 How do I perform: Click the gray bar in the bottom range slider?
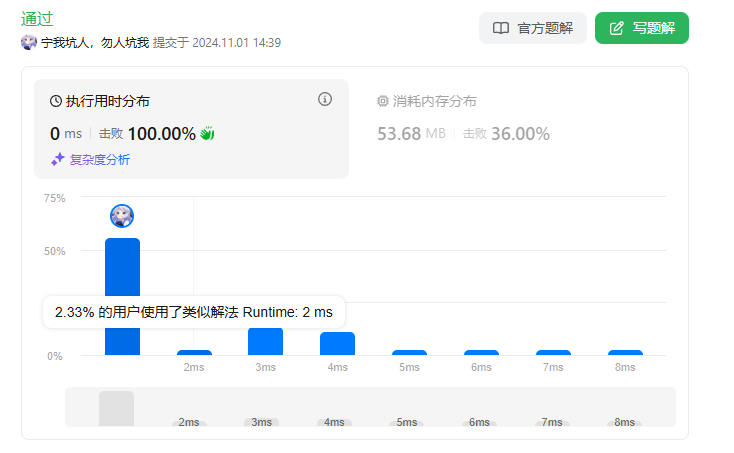coord(116,408)
